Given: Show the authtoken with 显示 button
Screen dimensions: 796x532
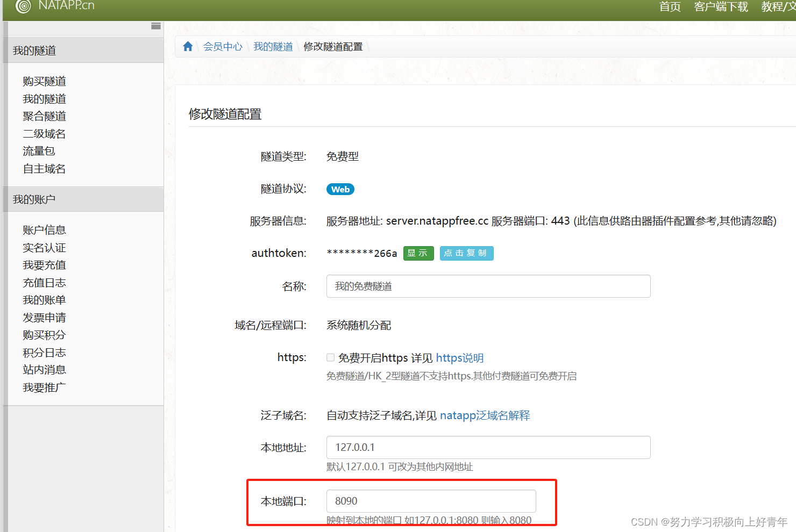Looking at the screenshot, I should click(418, 253).
